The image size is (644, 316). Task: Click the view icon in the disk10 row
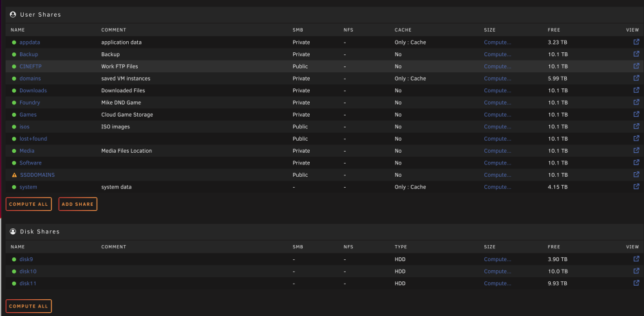tap(636, 271)
